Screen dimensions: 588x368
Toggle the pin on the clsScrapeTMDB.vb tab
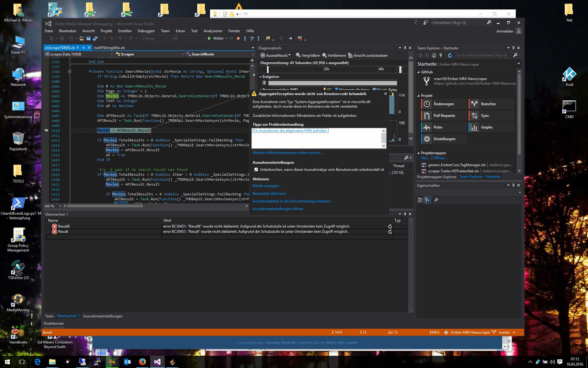point(83,48)
